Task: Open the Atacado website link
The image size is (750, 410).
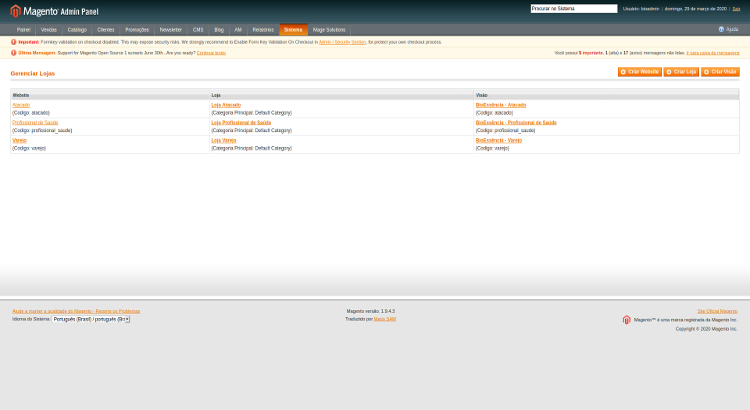Action: (21, 105)
